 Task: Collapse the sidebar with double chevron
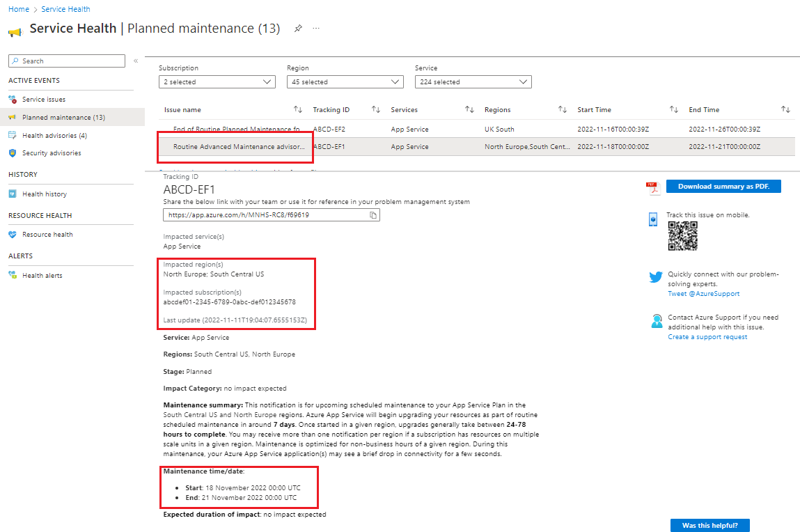(x=136, y=61)
